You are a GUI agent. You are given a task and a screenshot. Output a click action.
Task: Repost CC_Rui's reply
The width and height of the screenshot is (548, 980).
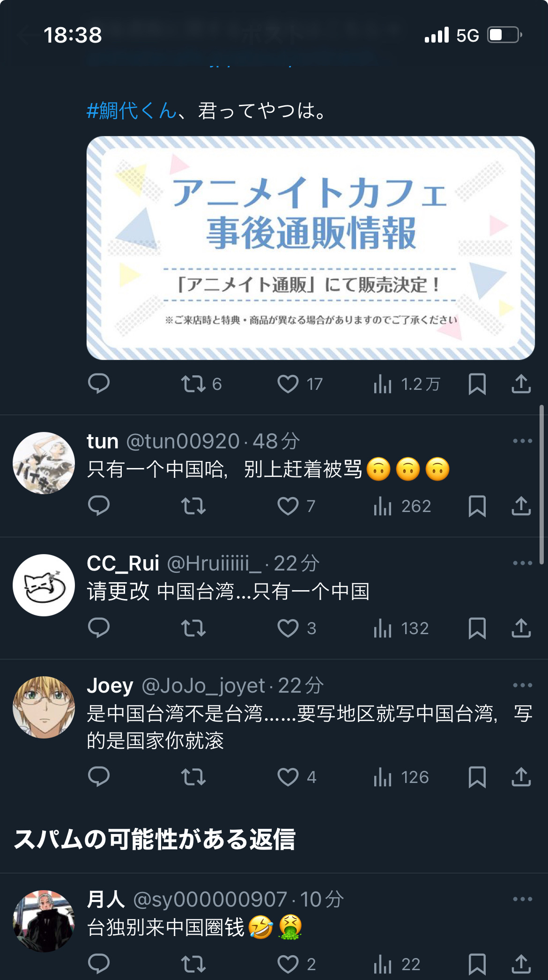tap(193, 628)
